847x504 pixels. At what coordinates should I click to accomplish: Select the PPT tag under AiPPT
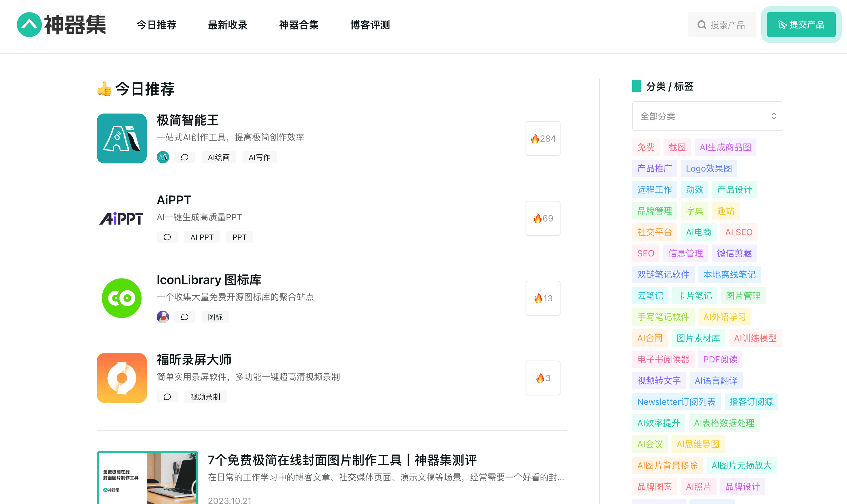239,237
